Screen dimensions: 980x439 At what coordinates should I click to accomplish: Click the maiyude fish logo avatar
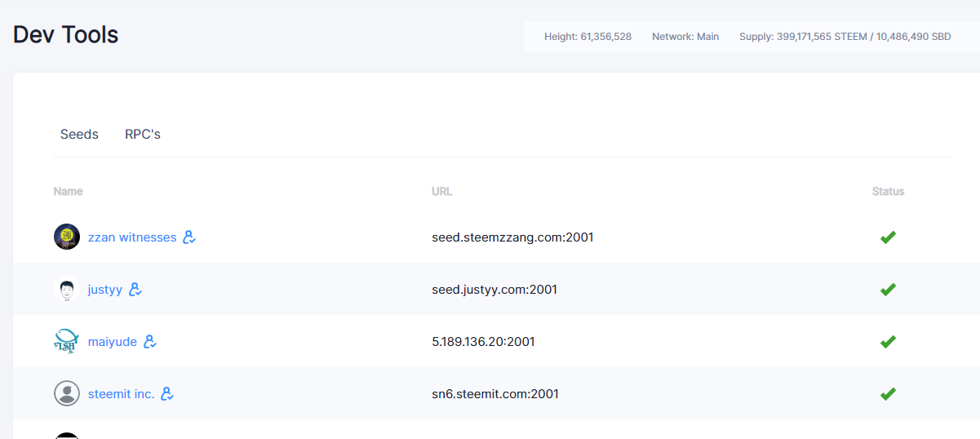pyautogui.click(x=67, y=341)
